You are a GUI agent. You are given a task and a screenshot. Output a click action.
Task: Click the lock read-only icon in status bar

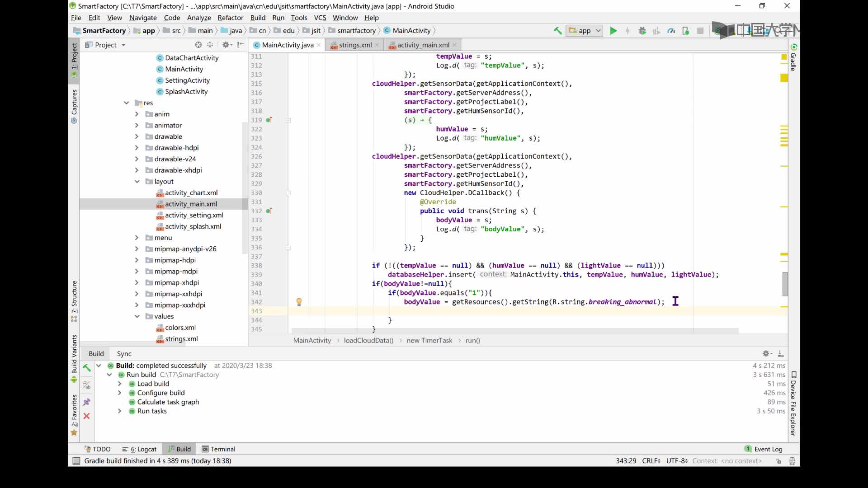coord(778,461)
